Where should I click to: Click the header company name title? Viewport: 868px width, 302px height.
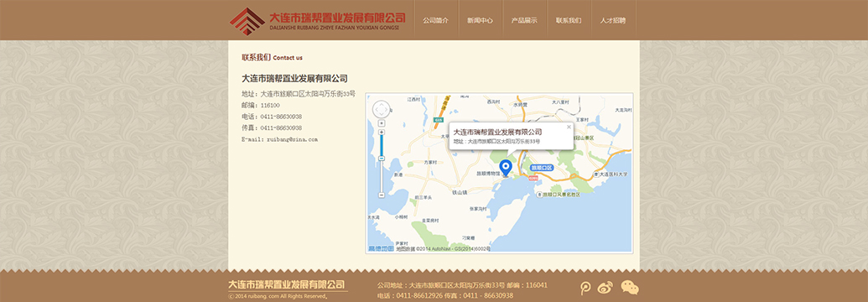pos(337,18)
